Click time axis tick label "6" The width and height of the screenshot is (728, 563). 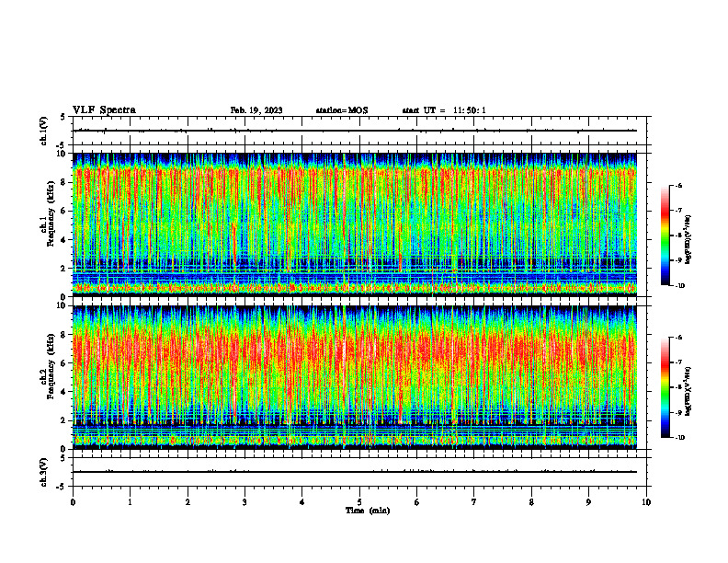point(417,502)
